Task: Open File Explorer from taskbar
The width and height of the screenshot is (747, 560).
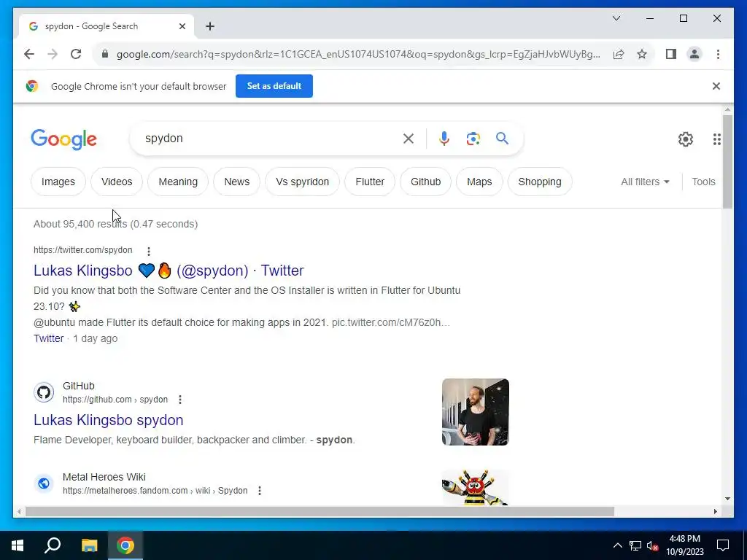Action: tap(89, 545)
